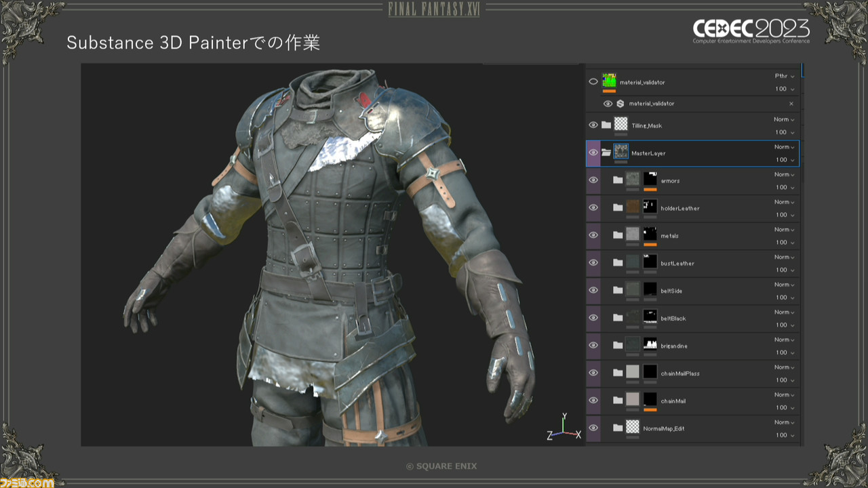Select the Tilling_Mask checkerboard thumbnail
The image size is (868, 488).
[x=621, y=124]
